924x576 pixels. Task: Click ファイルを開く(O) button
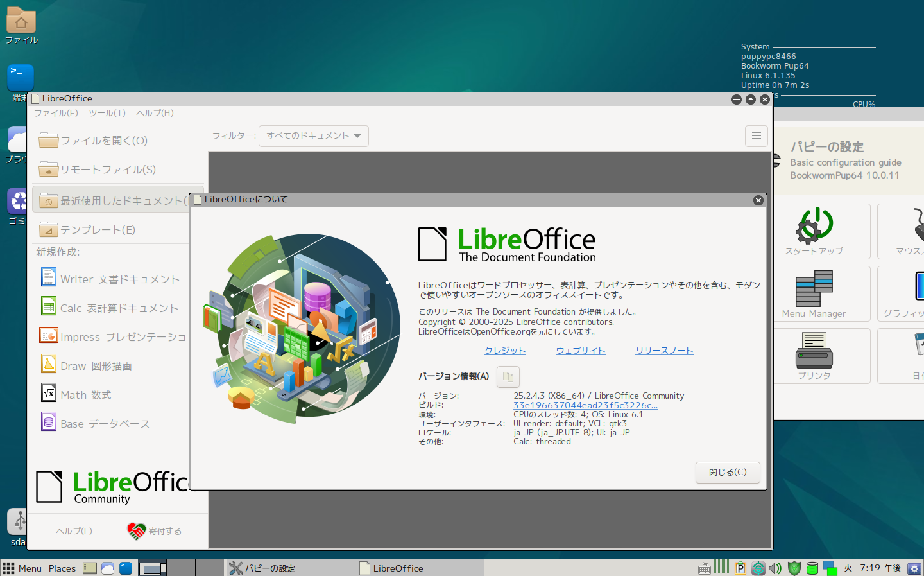point(118,140)
